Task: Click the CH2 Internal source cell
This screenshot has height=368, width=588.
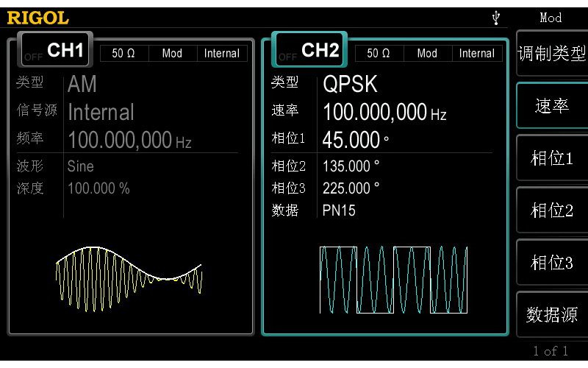Action: (x=477, y=53)
